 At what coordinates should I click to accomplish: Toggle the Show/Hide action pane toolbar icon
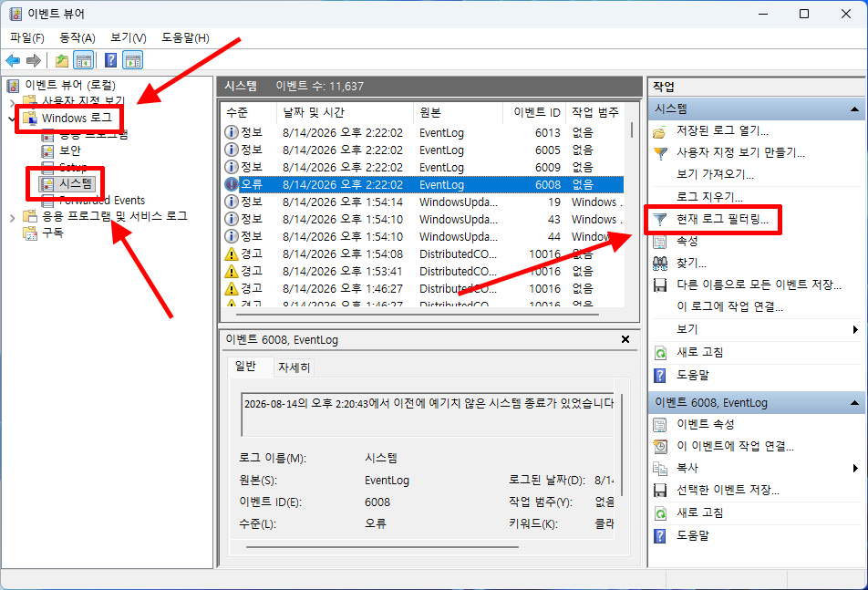133,60
